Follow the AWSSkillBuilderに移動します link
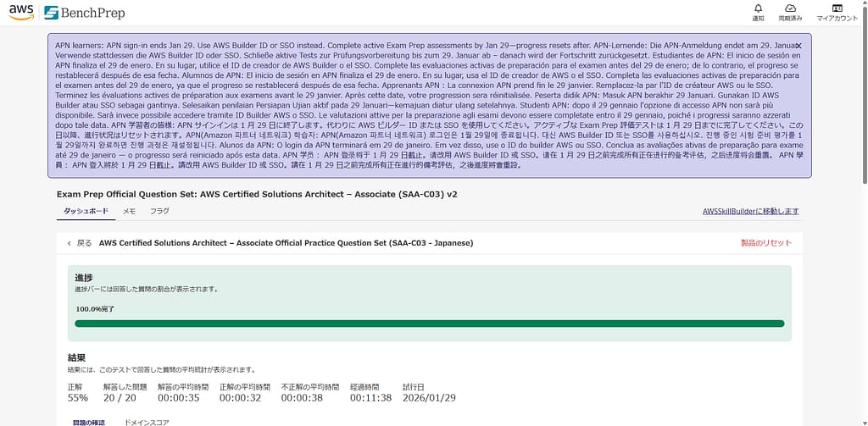868x426 pixels. tap(751, 212)
